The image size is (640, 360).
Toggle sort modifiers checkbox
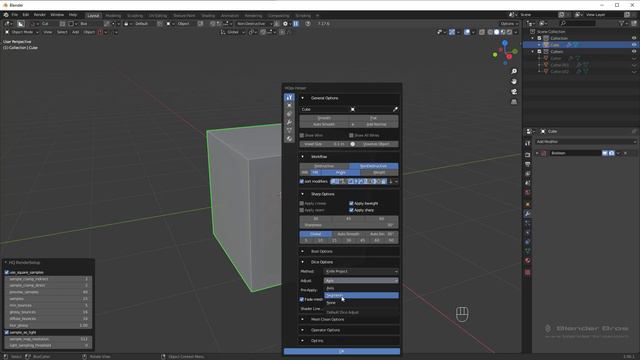[x=302, y=181]
